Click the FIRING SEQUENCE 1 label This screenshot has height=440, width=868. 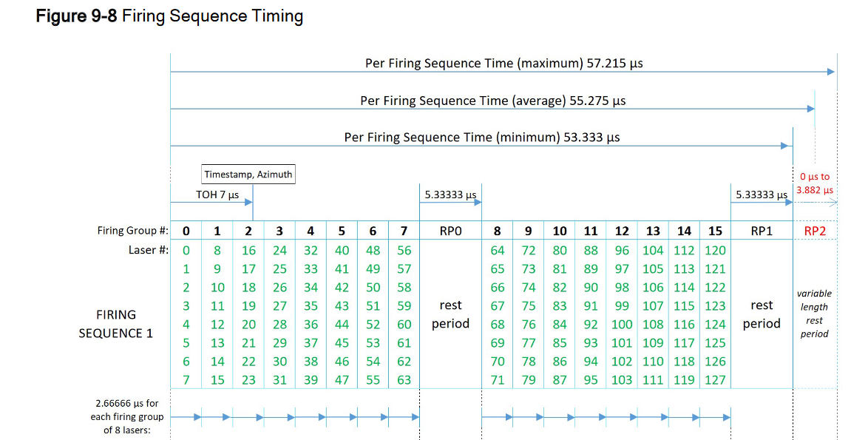click(116, 324)
